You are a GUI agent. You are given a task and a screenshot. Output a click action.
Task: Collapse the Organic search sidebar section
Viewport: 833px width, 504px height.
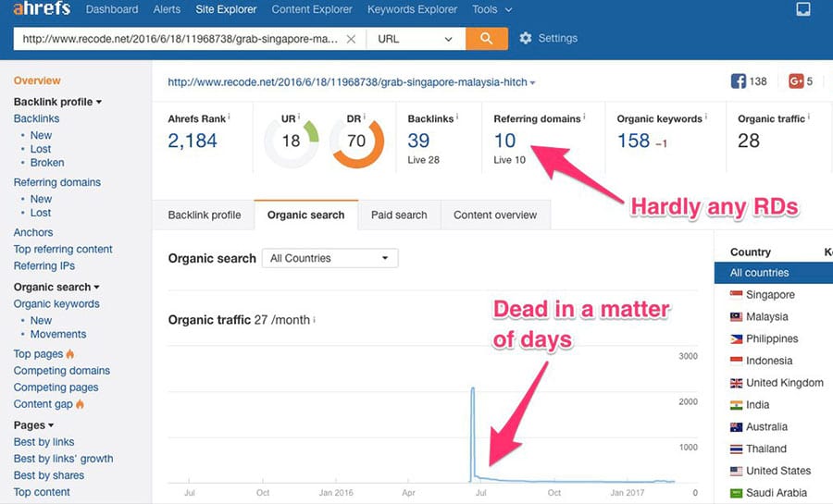(x=56, y=287)
